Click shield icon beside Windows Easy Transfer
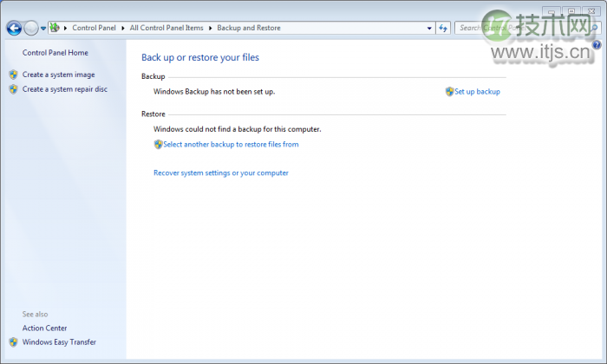The height and width of the screenshot is (364, 607). pyautogui.click(x=13, y=341)
